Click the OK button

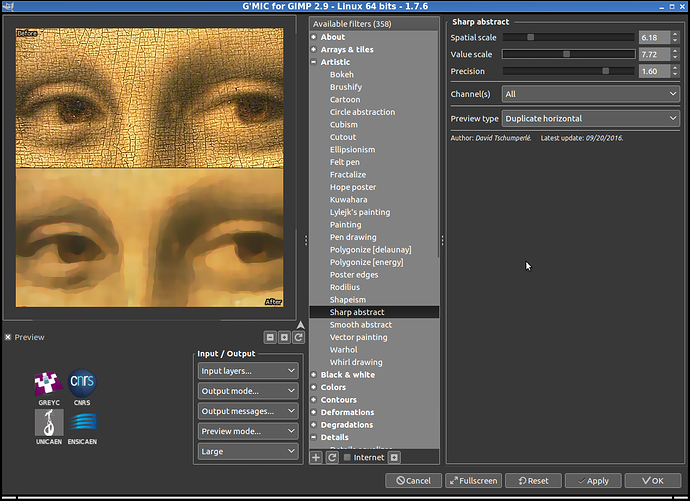(653, 481)
